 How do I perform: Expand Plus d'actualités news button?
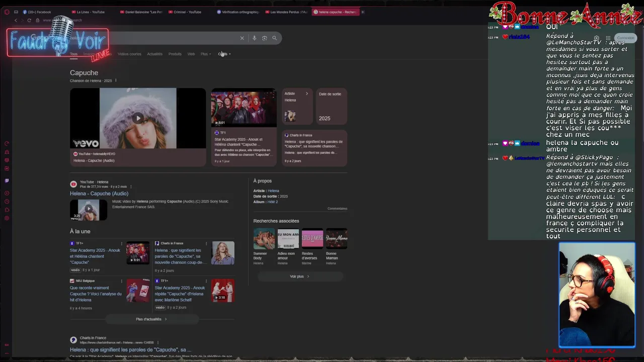click(x=151, y=319)
